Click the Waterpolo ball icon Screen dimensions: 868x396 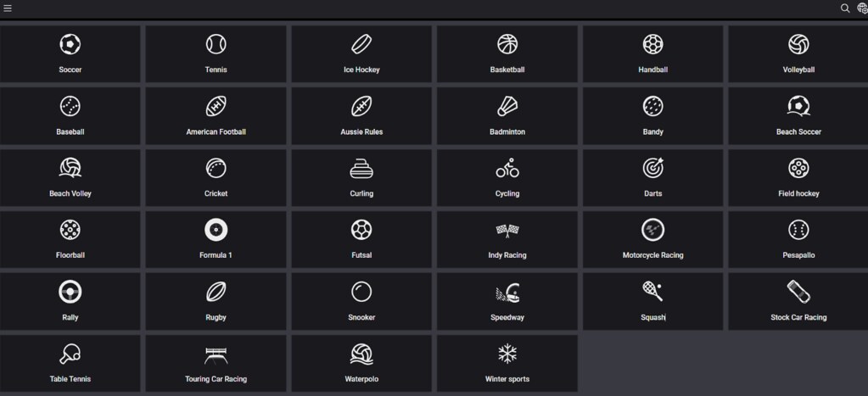click(x=361, y=354)
